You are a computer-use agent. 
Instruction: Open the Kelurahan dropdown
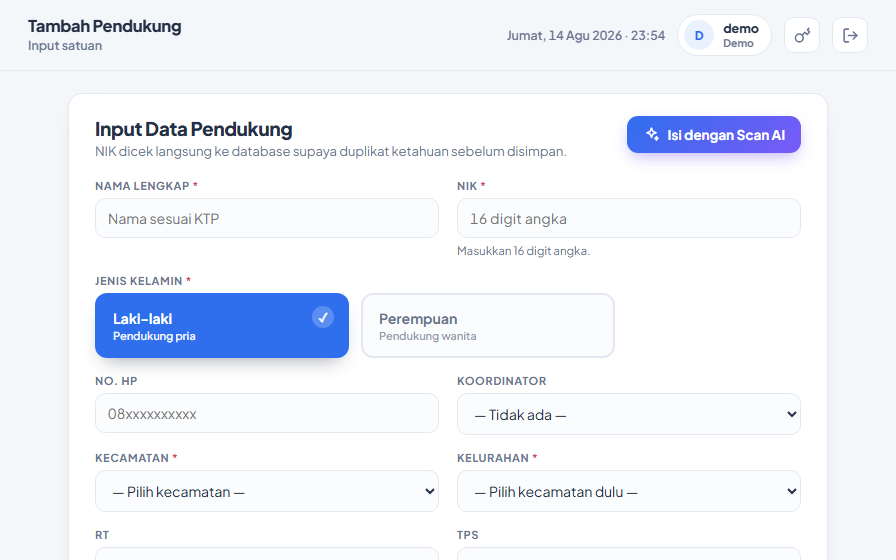pyautogui.click(x=629, y=491)
